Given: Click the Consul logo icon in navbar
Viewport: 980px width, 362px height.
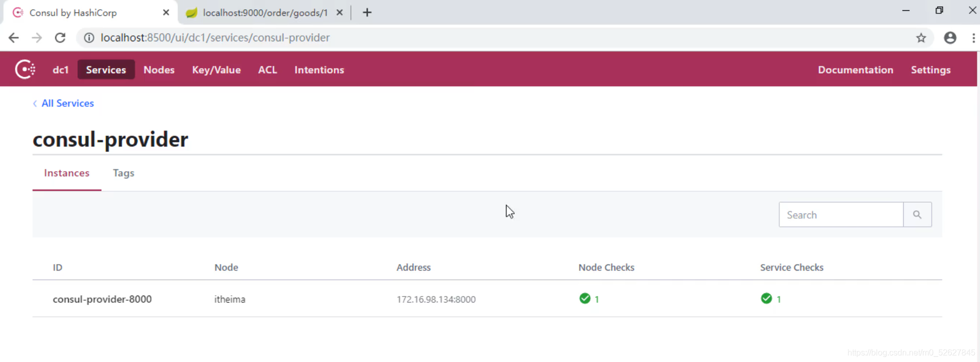Looking at the screenshot, I should pyautogui.click(x=25, y=69).
